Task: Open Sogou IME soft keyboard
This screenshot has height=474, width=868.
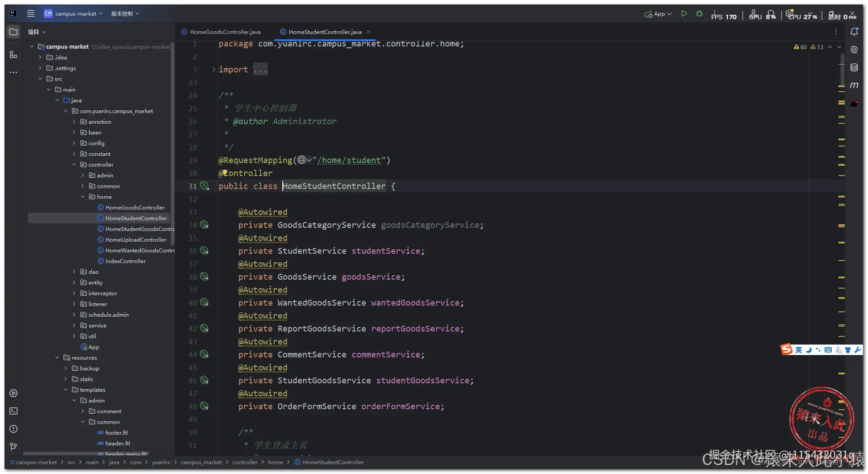Action: click(x=828, y=350)
